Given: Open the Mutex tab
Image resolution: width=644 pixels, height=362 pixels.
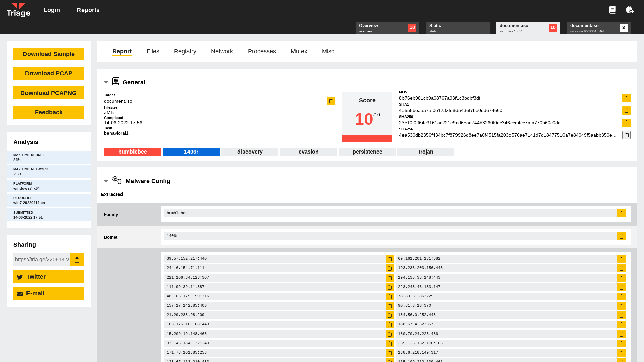Looking at the screenshot, I should point(299,51).
